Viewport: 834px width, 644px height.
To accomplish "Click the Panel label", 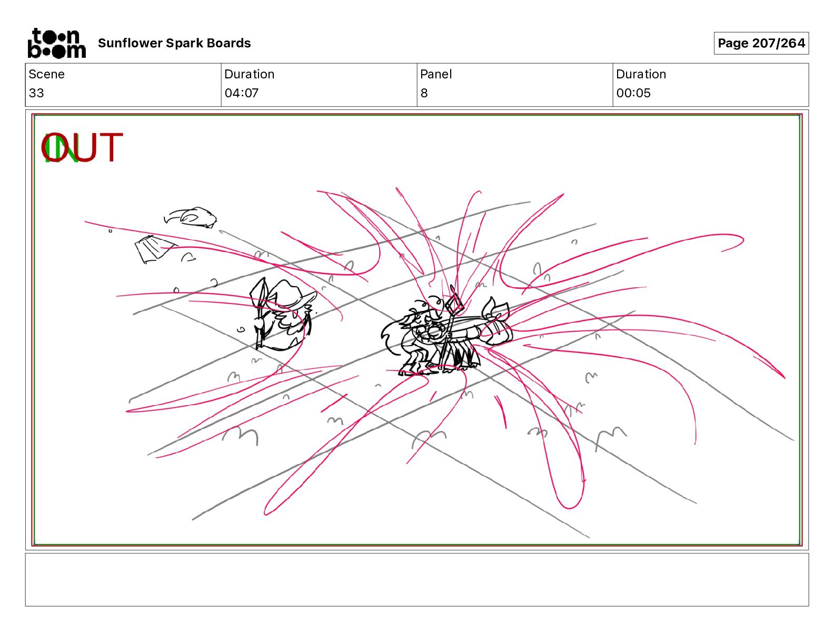I will coord(436,74).
